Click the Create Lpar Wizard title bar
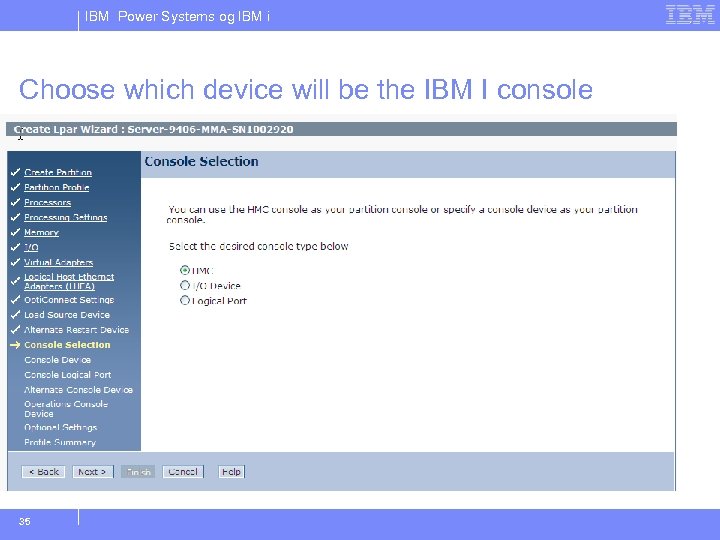This screenshot has height=540, width=720. click(341, 129)
